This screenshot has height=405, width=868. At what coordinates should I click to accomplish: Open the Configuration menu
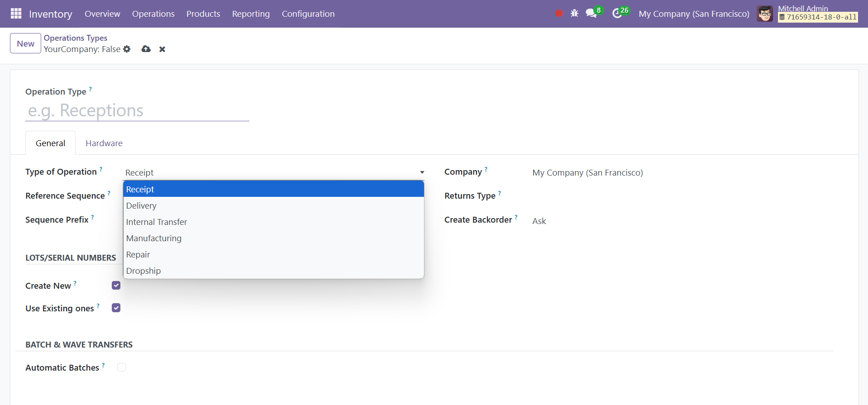click(x=308, y=14)
